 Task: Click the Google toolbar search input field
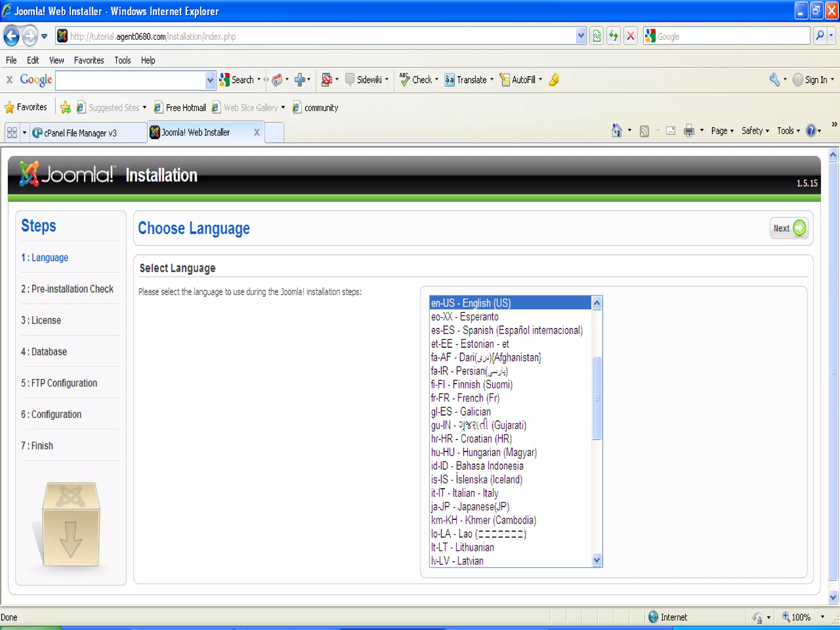130,80
